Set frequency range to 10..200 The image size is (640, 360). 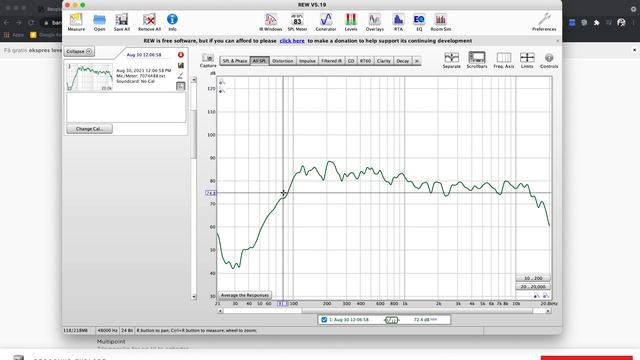pyautogui.click(x=533, y=278)
